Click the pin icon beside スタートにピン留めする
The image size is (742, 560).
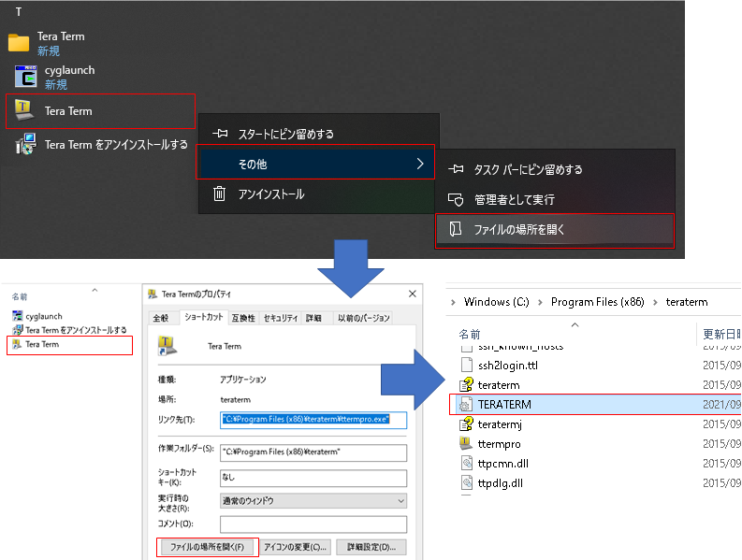click(x=220, y=134)
